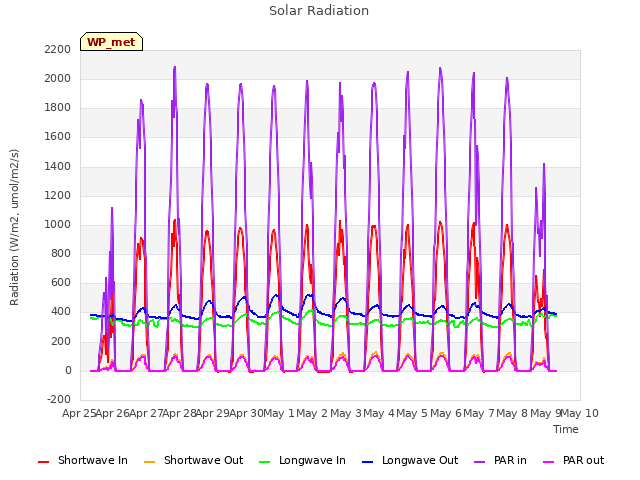Click the Time x-axis title
Screen dimensions: 640x480
tap(566, 429)
